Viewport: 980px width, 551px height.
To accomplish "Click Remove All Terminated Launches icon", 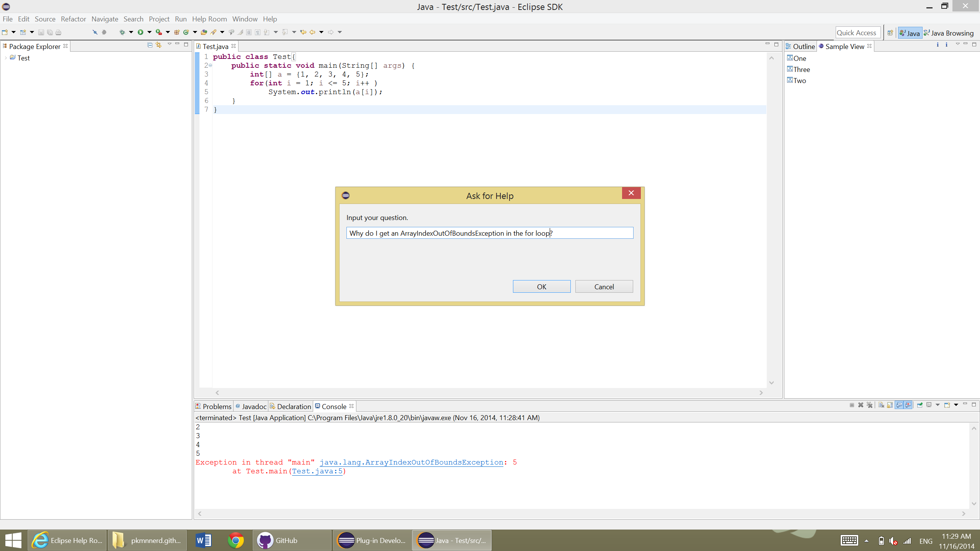I will (870, 405).
